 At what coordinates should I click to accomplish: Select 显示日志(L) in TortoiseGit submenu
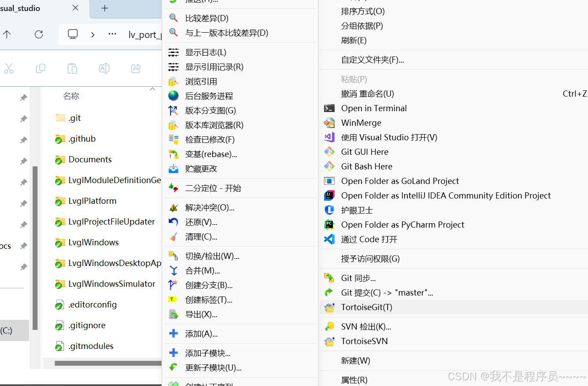240,52
